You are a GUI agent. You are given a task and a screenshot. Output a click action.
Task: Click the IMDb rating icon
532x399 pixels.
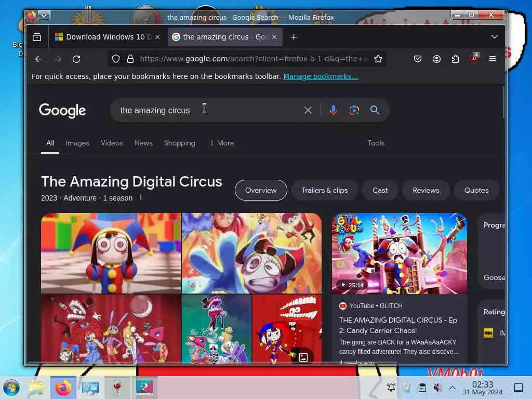(488, 333)
